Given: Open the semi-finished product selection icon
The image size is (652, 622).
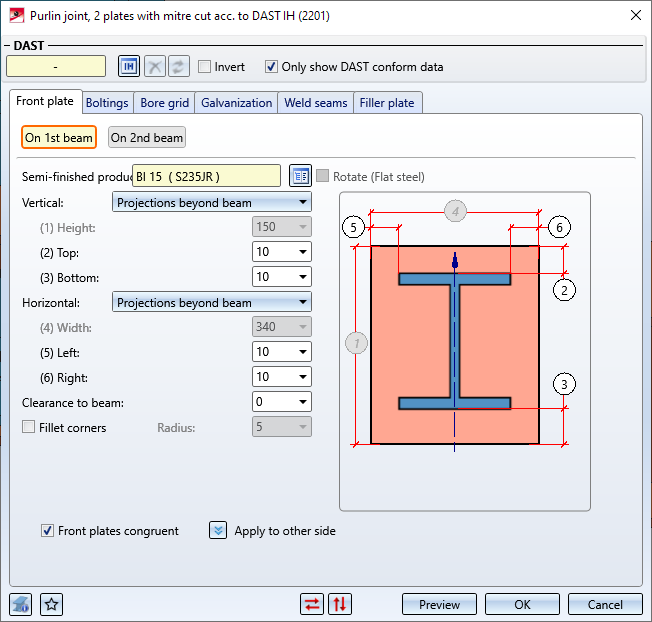Looking at the screenshot, I should tap(300, 176).
